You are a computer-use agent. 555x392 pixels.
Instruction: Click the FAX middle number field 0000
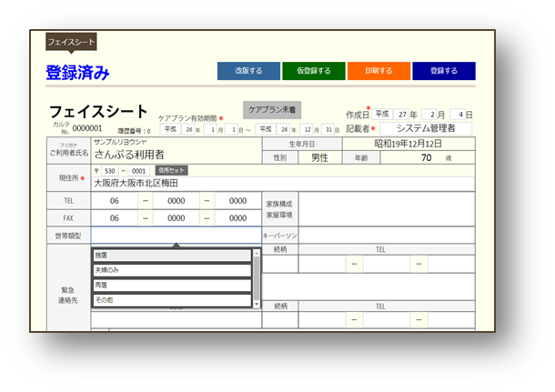(x=177, y=218)
